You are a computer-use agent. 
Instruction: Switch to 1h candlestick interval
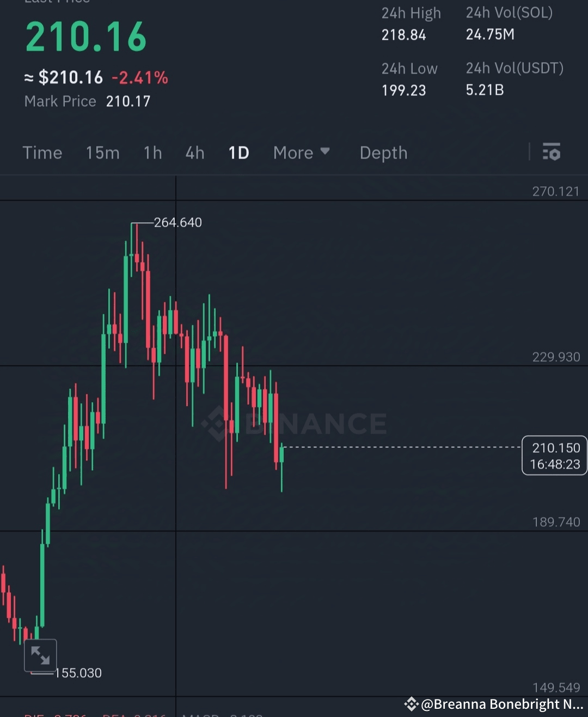(153, 153)
